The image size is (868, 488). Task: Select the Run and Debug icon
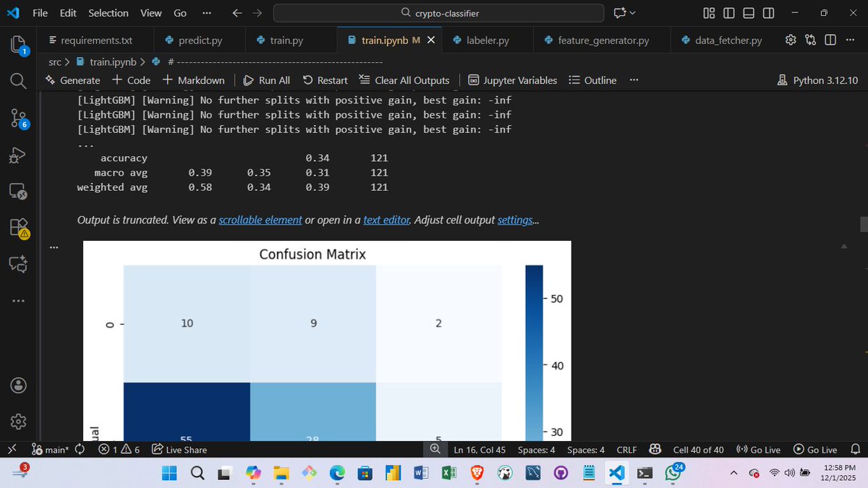point(17,155)
